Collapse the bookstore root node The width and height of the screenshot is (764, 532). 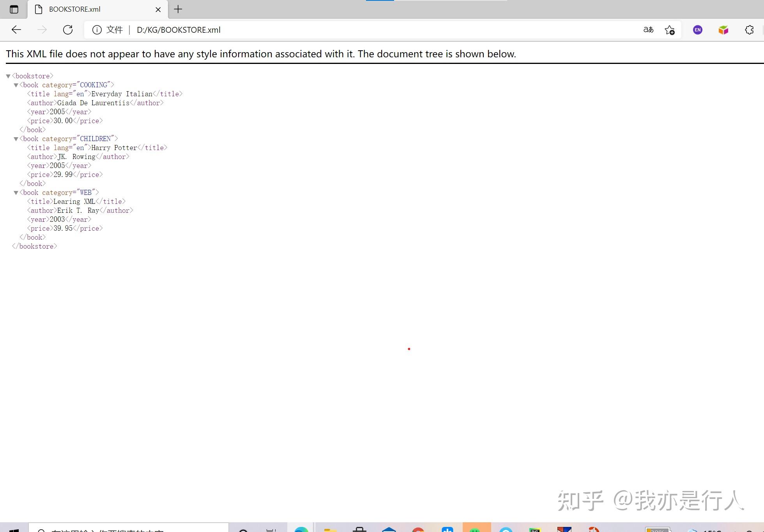point(8,76)
